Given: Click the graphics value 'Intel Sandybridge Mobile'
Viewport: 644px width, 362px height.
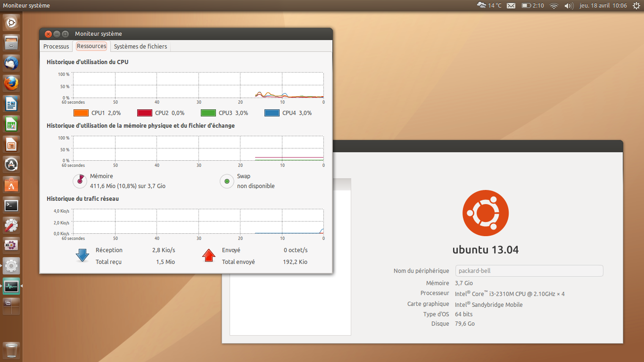Looking at the screenshot, I should (489, 304).
